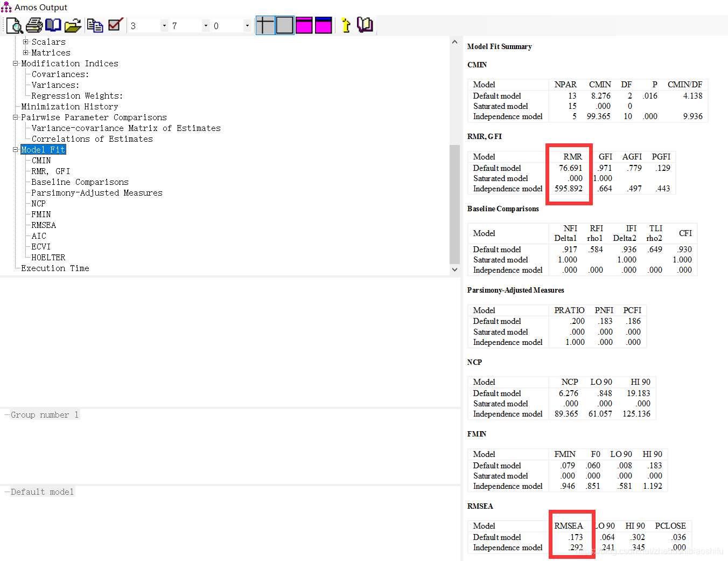Collapse the Modification Indices node
The width and height of the screenshot is (728, 561).
(15, 63)
